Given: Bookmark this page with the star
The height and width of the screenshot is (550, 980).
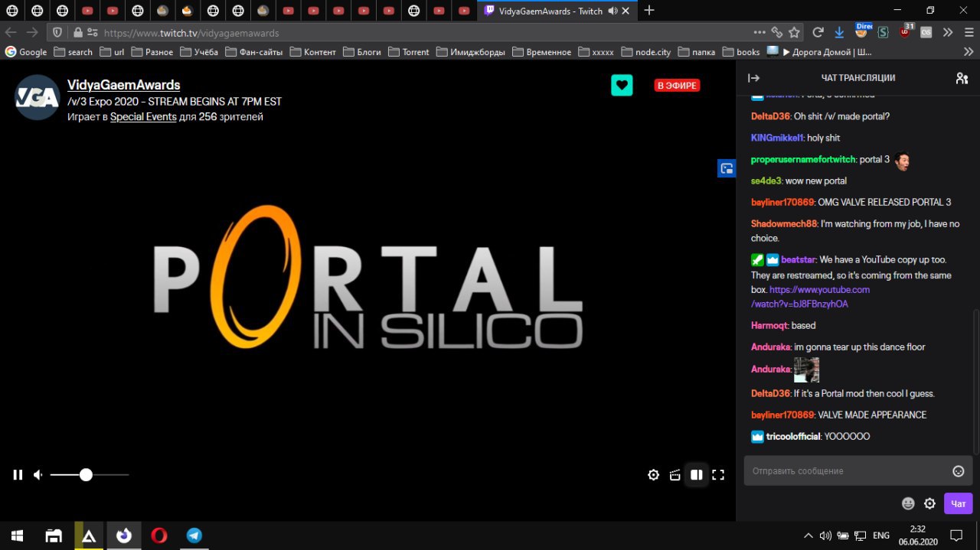Looking at the screenshot, I should coord(795,33).
